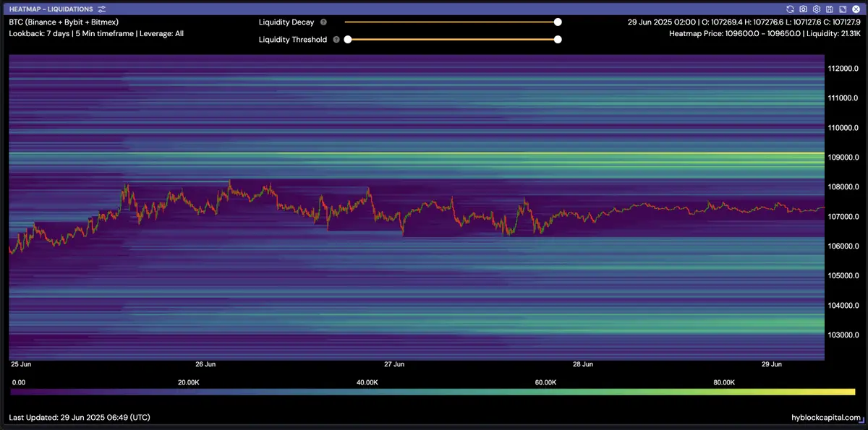Click the liquidity color scale gradient bar
Image resolution: width=868 pixels, height=430 pixels.
(x=433, y=392)
